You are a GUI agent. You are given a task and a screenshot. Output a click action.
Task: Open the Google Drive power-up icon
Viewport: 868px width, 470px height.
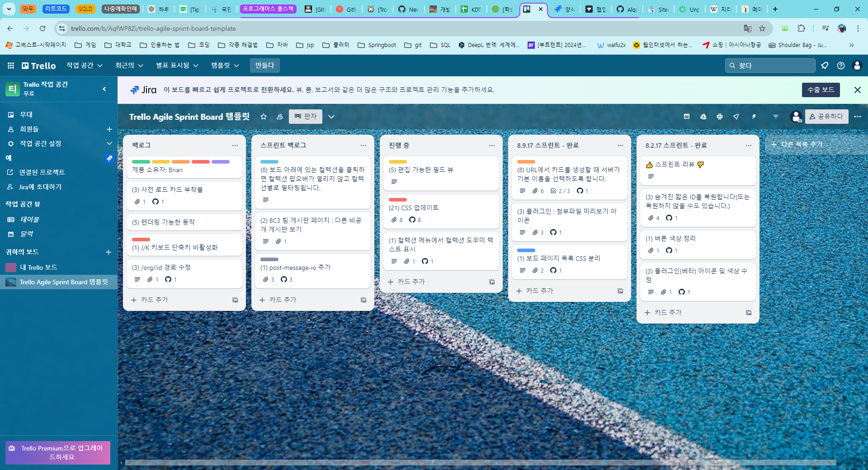tap(703, 117)
